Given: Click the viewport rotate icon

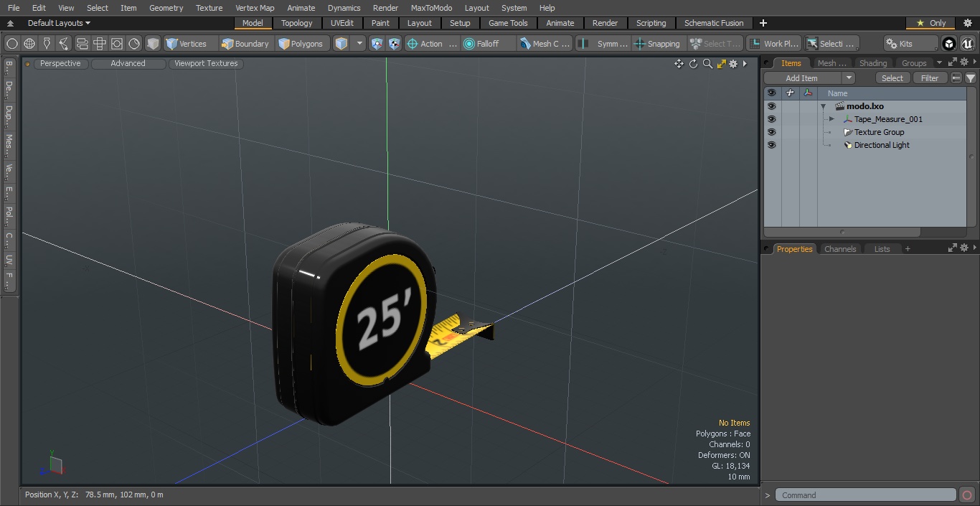Looking at the screenshot, I should (693, 64).
